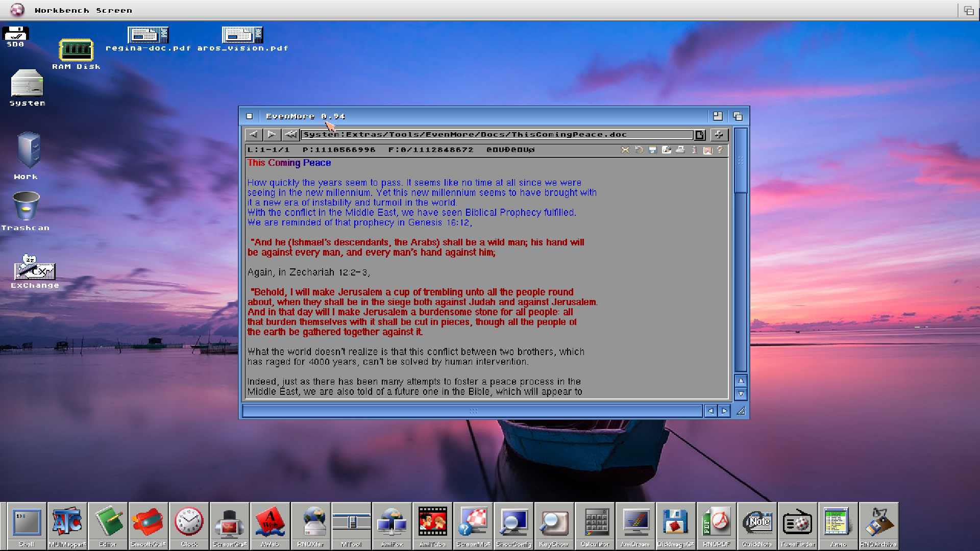Image resolution: width=980 pixels, height=551 pixels.
Task: Click the scroll down arrow in EvenMore
Action: point(741,394)
